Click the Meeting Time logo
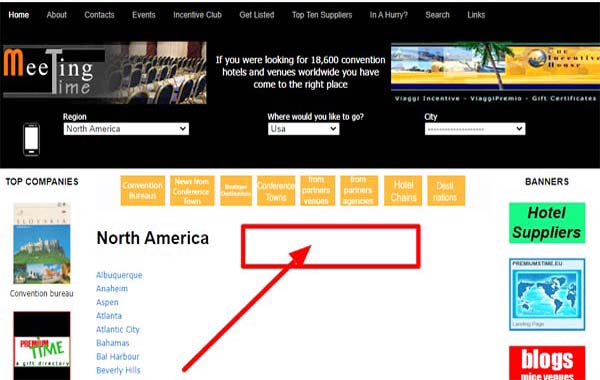 104,73
